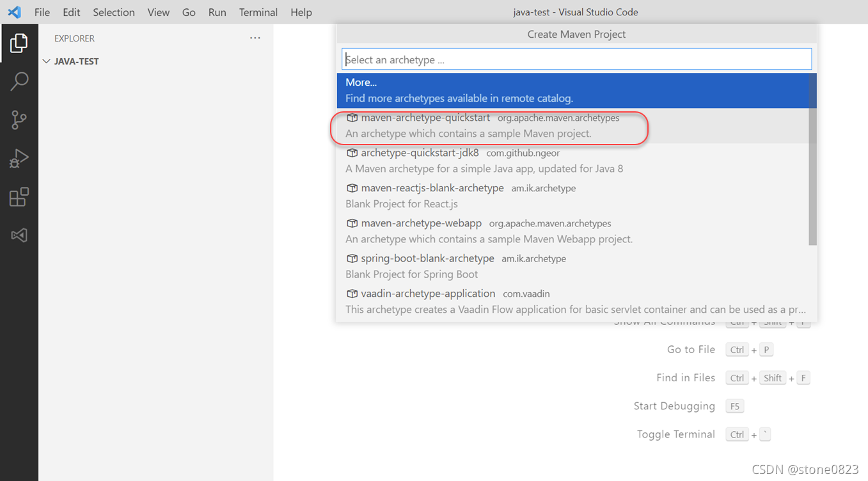Screen dimensions: 868x481
Task: Choose maven-archetype-quickstart archetype
Action: click(572, 125)
